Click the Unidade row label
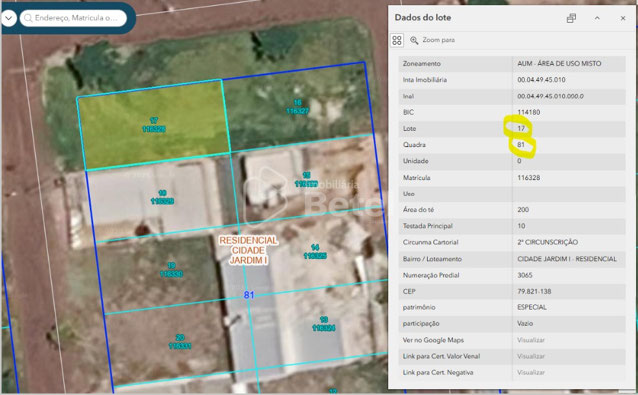The width and height of the screenshot is (638, 395). click(415, 161)
